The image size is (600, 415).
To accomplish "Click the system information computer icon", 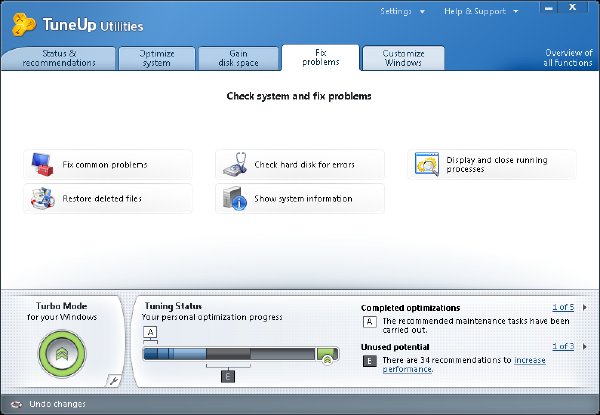I will (x=235, y=198).
